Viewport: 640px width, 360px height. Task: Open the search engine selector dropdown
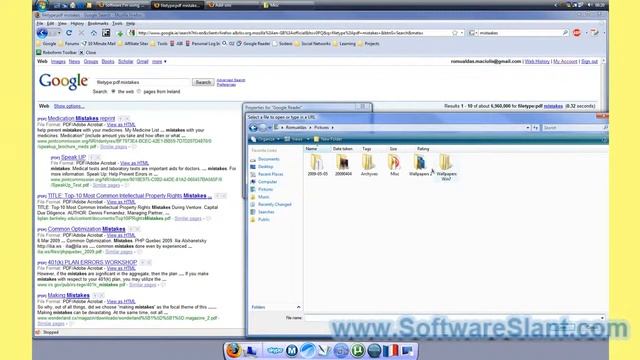(473, 33)
